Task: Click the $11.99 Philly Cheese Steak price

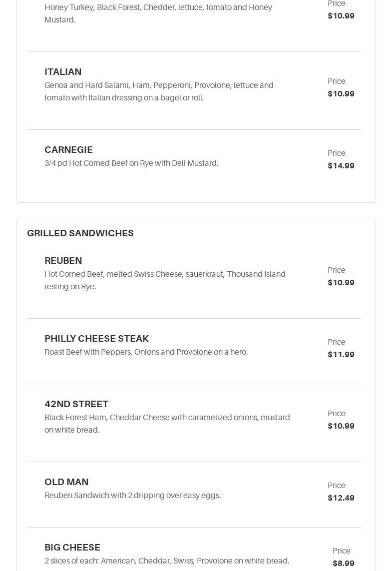Action: [x=341, y=355]
